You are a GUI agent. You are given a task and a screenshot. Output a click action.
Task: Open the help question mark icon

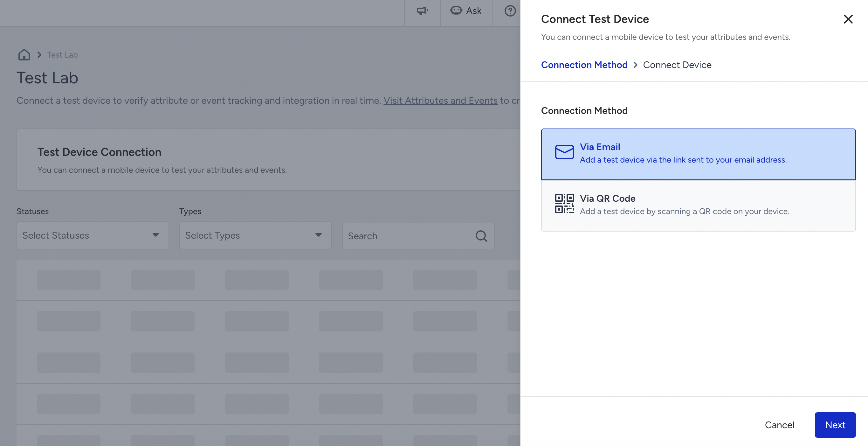coord(510,11)
